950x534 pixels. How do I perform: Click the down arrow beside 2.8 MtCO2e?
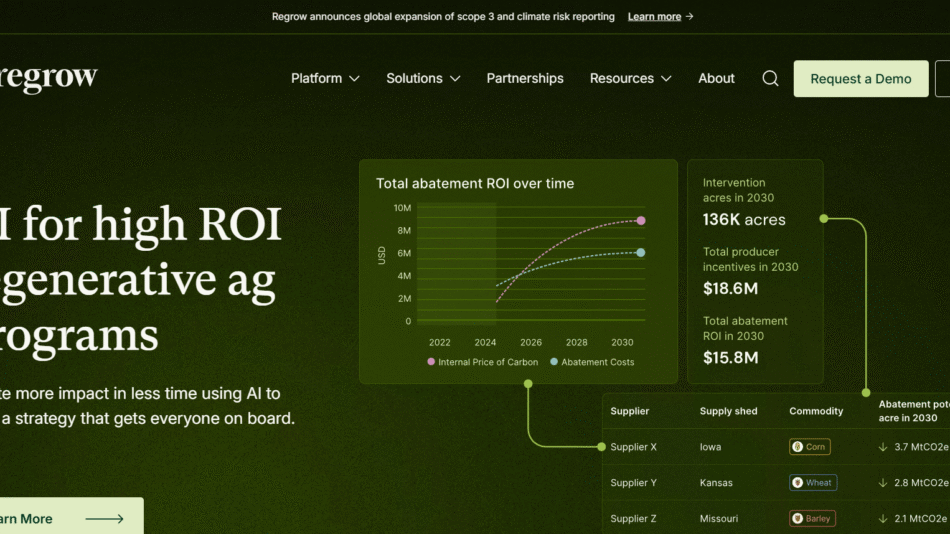click(883, 482)
